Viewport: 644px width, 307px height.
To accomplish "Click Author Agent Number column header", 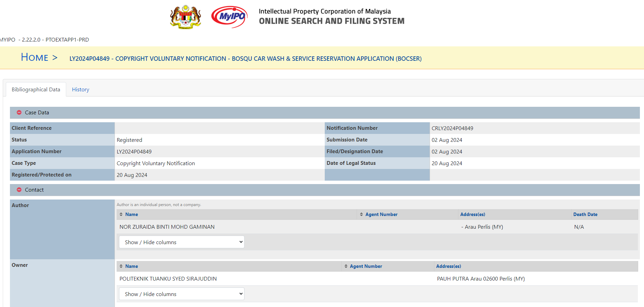I will tap(381, 214).
